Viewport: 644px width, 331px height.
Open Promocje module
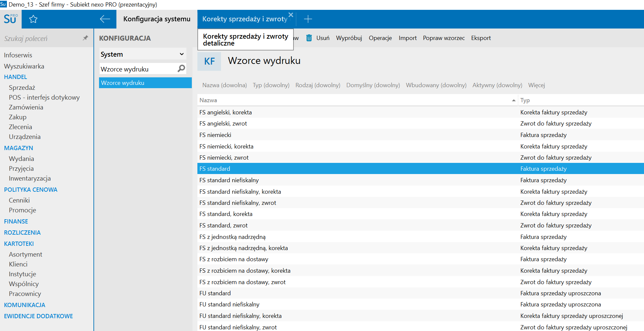pyautogui.click(x=22, y=210)
